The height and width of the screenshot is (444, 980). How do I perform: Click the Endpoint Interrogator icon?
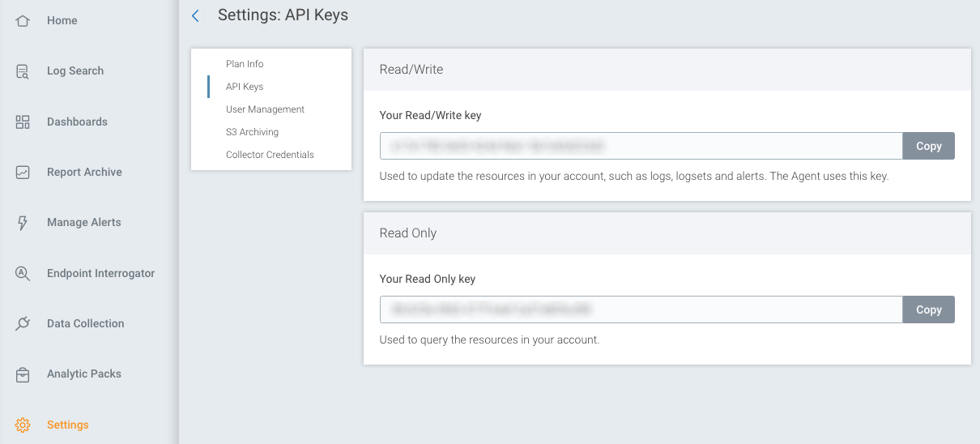(23, 273)
